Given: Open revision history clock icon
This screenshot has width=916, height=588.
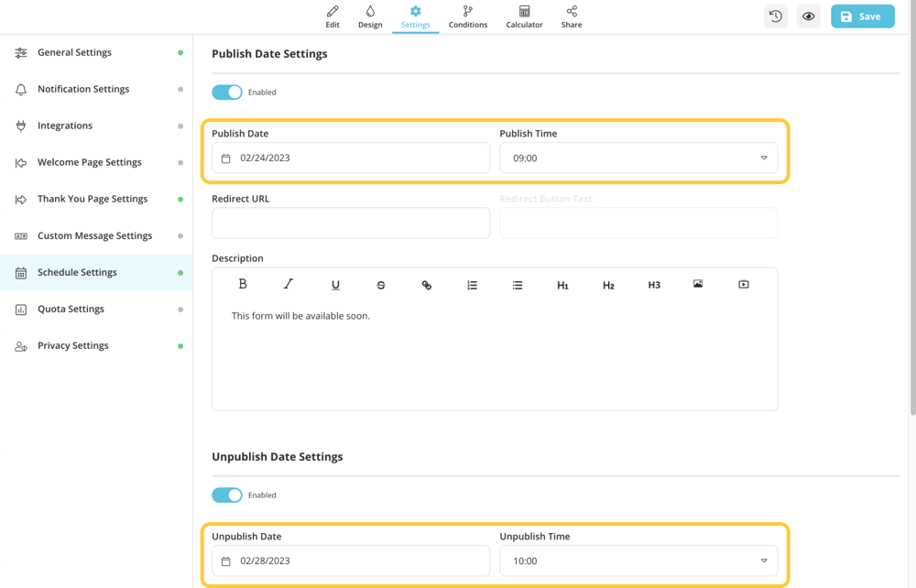Looking at the screenshot, I should click(776, 16).
